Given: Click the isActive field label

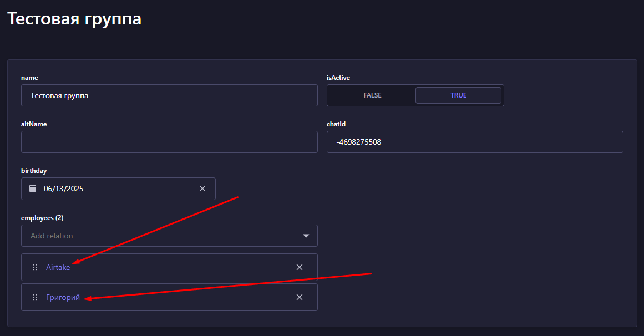Looking at the screenshot, I should (x=338, y=78).
